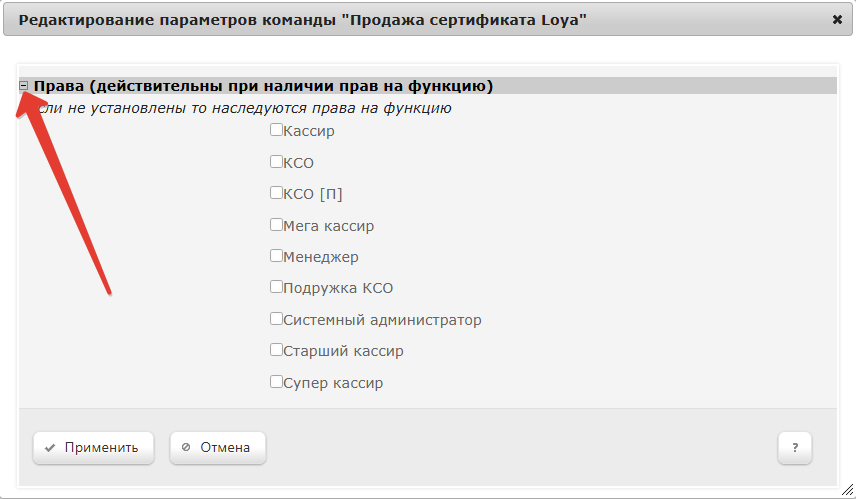Select the Менеджер checkbox
This screenshot has height=499, width=856.
point(276,256)
